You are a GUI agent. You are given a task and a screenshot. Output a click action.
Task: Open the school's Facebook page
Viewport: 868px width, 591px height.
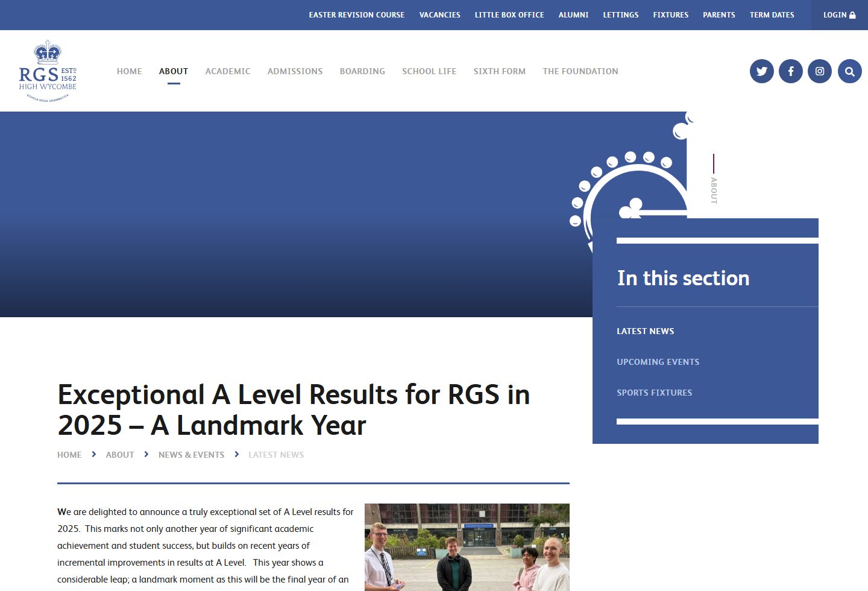click(790, 71)
